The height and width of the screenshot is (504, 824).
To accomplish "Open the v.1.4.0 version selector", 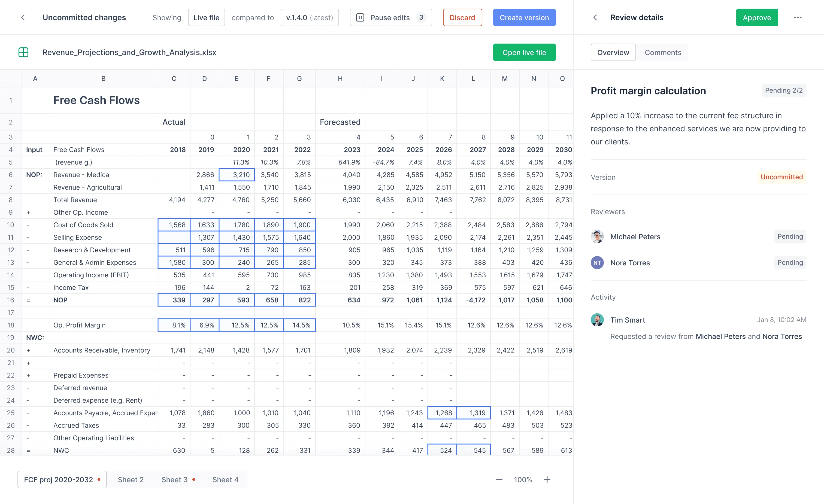I will click(309, 17).
